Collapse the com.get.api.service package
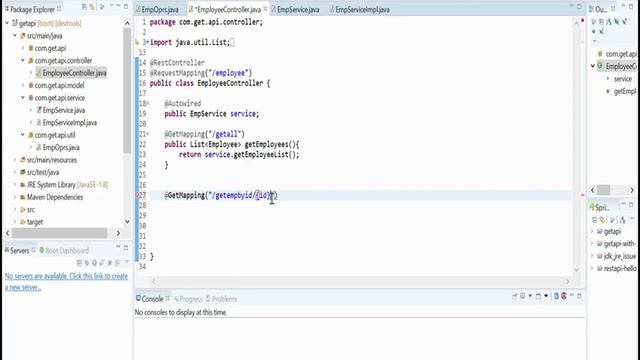Screen dimensions: 640x360 click(x=23, y=98)
